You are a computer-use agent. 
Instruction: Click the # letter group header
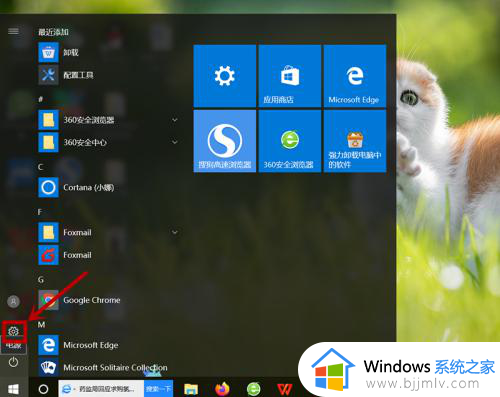40,99
